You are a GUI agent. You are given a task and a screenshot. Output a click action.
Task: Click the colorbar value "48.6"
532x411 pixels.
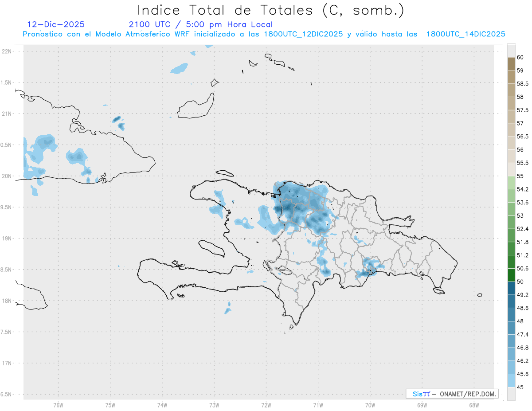[522, 308]
